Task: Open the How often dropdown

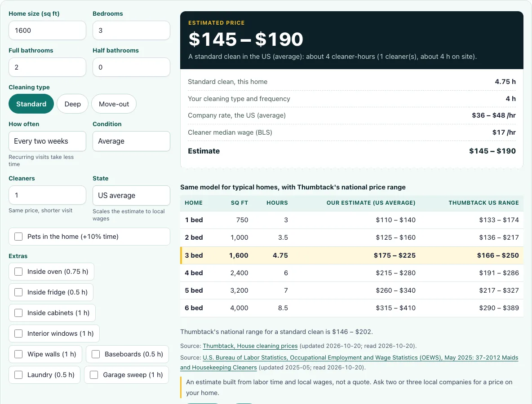Action: point(47,141)
